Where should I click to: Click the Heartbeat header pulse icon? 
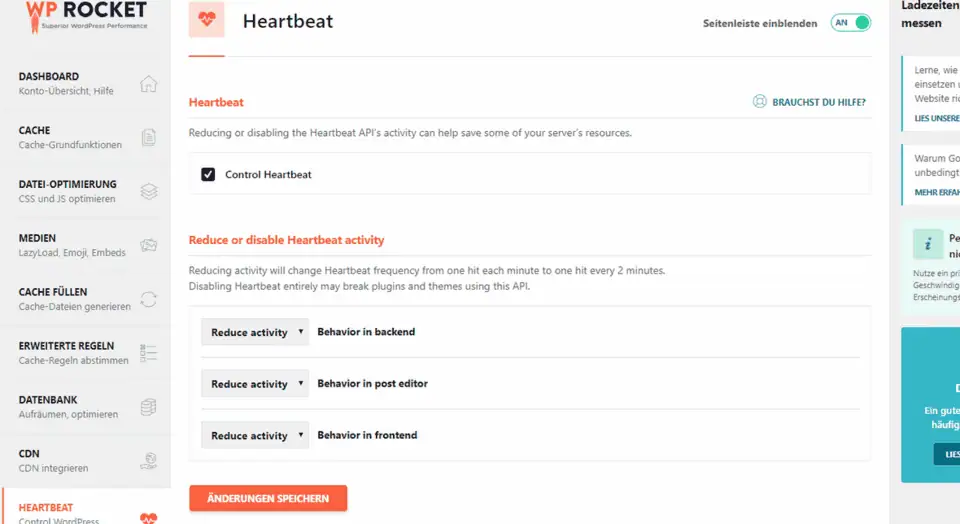(206, 20)
